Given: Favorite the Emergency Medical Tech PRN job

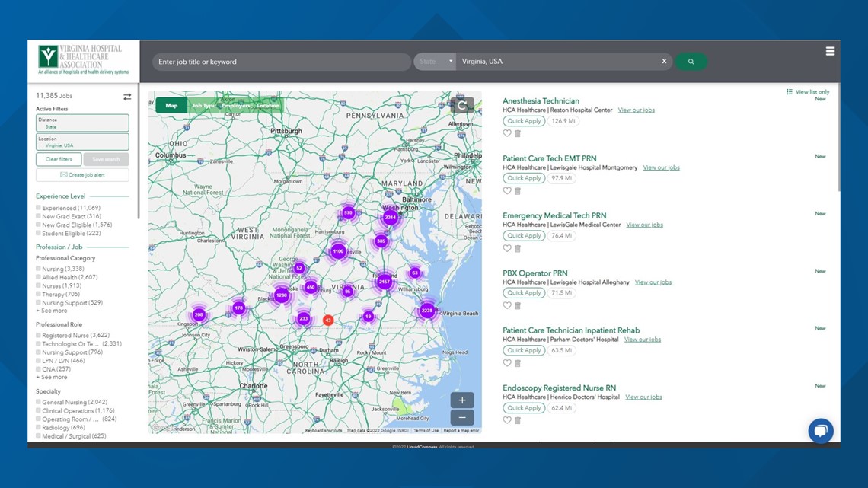Looking at the screenshot, I should tap(506, 248).
